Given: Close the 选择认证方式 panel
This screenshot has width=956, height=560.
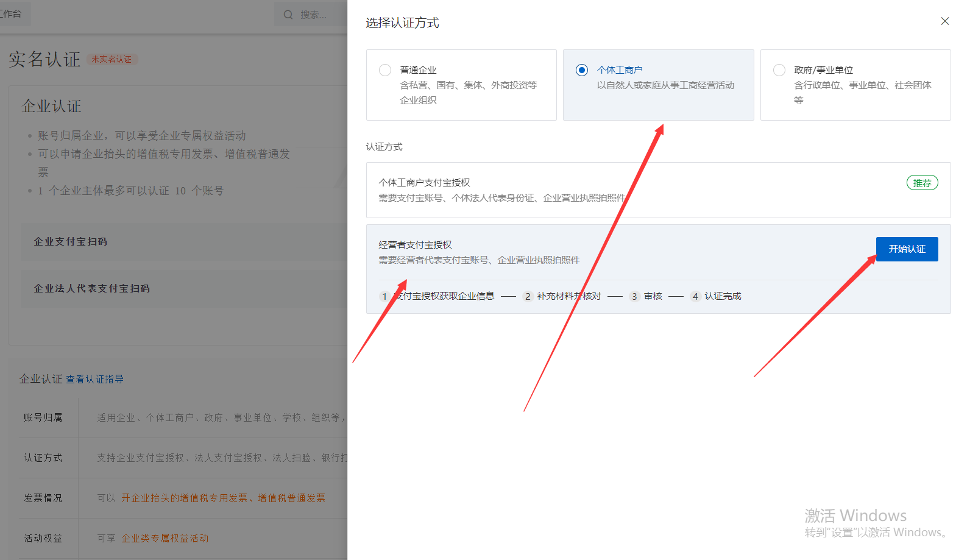Looking at the screenshot, I should 944,21.
